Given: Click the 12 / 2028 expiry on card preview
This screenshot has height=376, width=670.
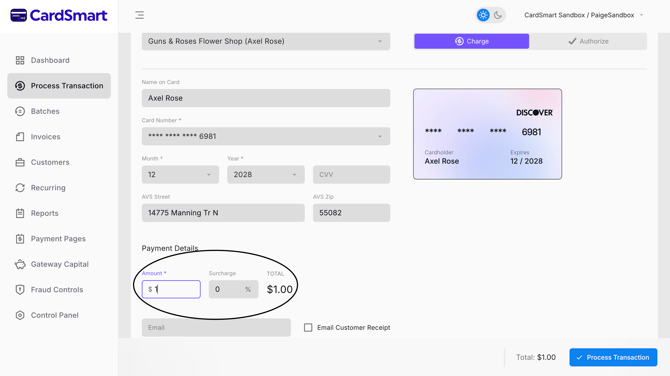Looking at the screenshot, I should pyautogui.click(x=526, y=161).
